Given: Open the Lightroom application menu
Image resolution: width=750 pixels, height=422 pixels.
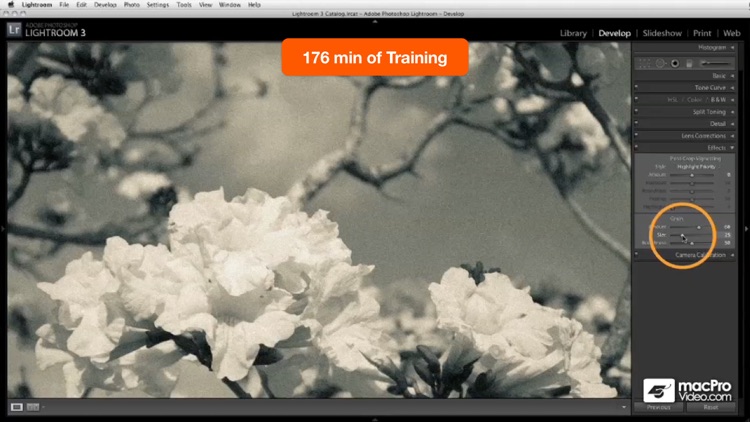Looking at the screenshot, I should click(37, 5).
